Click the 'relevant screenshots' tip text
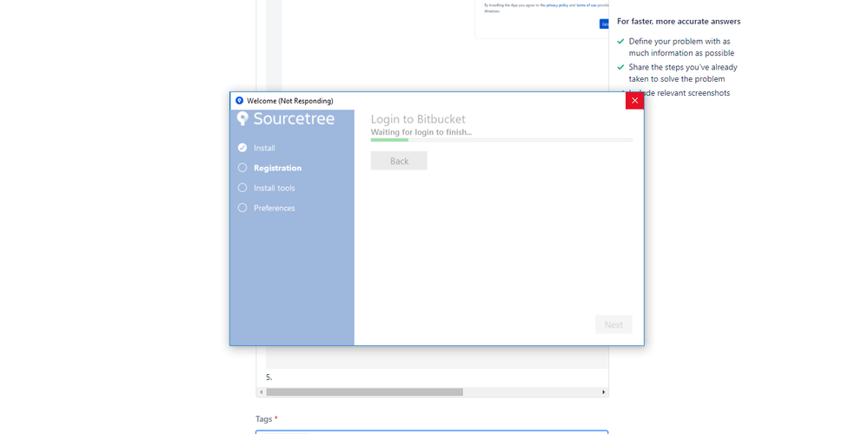The image size is (868, 434). coord(693,93)
